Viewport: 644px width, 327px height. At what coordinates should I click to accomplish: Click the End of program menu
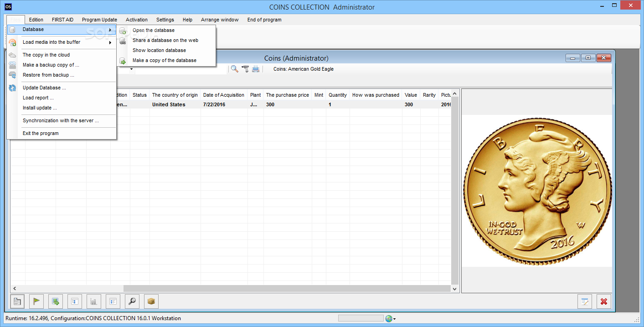(264, 20)
